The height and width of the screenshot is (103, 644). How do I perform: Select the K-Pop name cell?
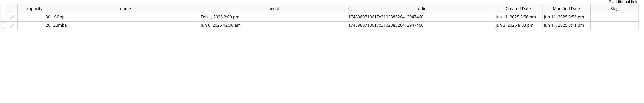(x=126, y=17)
